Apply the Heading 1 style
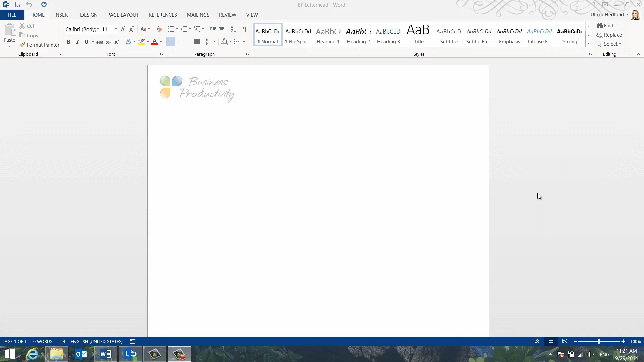This screenshot has width=644, height=362. (328, 35)
